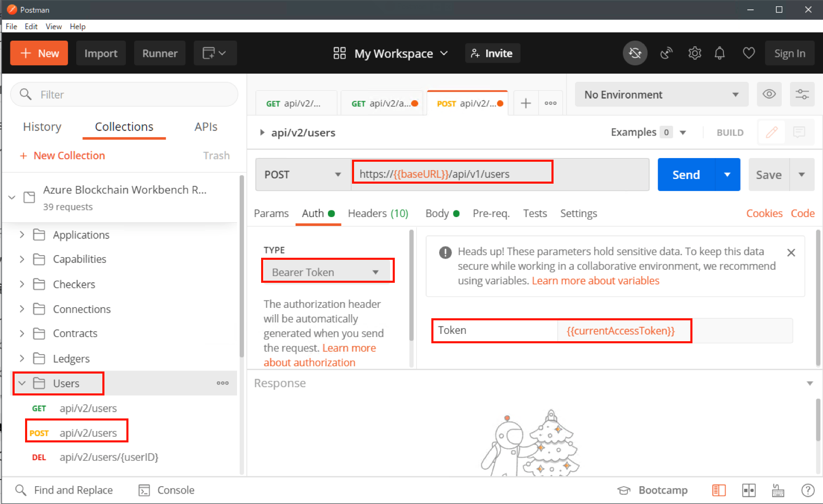Open the request Settings tab
The width and height of the screenshot is (823, 504).
(x=579, y=213)
